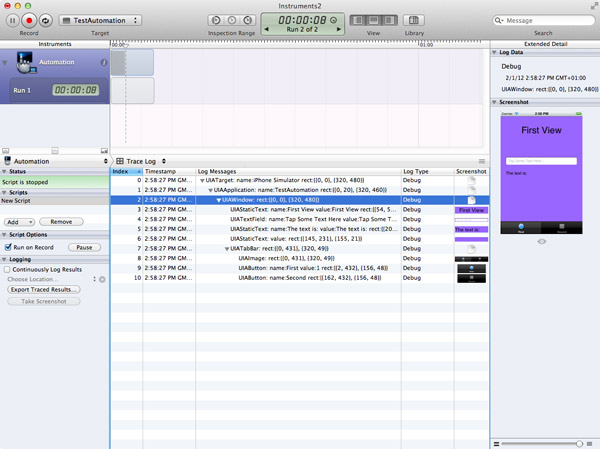Viewport: 600px width, 449px height.
Task: Click Export Traced Results button
Action: (44, 289)
